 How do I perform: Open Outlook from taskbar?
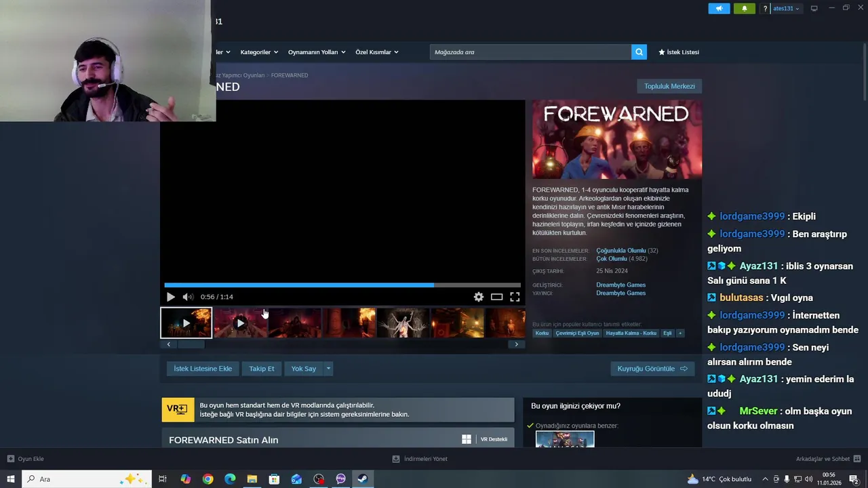[x=296, y=479]
